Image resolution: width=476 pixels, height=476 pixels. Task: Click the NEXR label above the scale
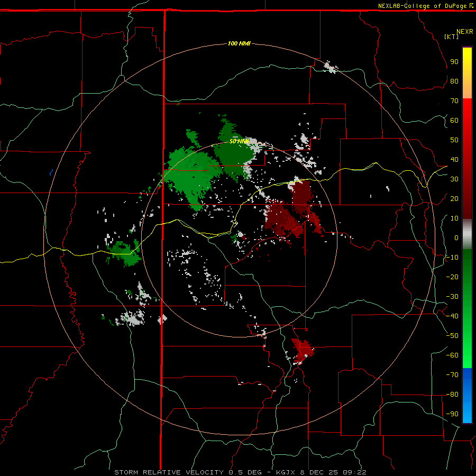click(x=464, y=32)
